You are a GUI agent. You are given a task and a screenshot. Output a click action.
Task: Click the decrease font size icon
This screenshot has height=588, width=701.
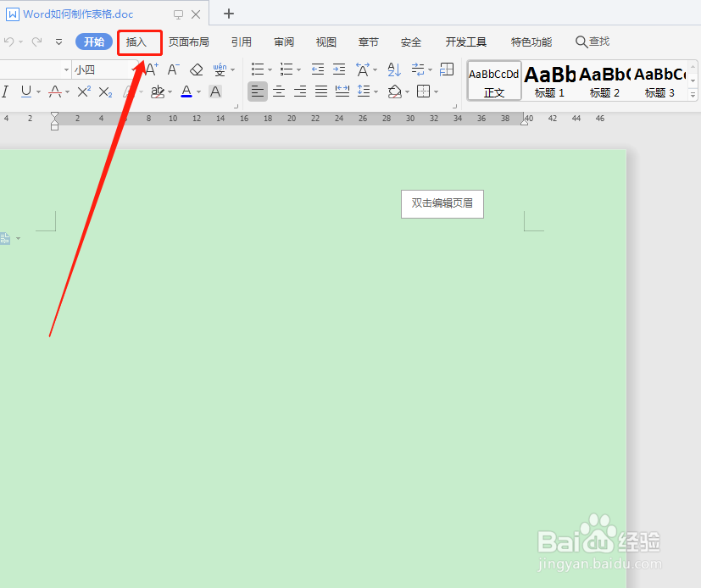tap(173, 69)
